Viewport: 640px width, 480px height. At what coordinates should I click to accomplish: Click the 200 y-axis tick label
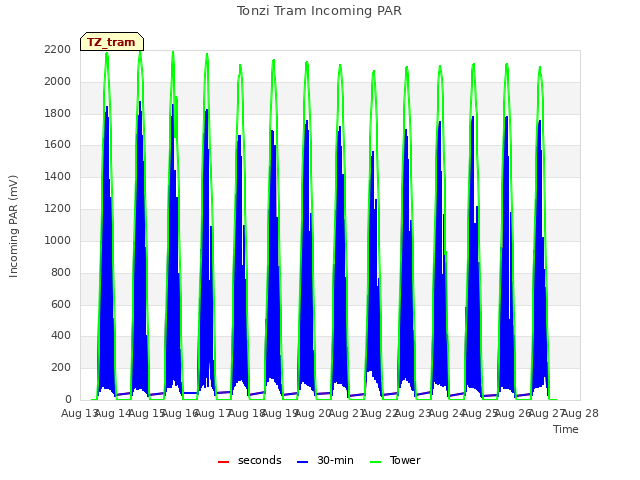point(61,368)
